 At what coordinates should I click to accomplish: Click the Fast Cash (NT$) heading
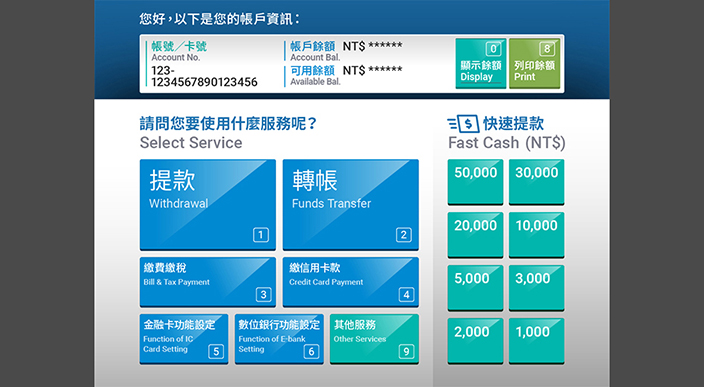(x=506, y=143)
